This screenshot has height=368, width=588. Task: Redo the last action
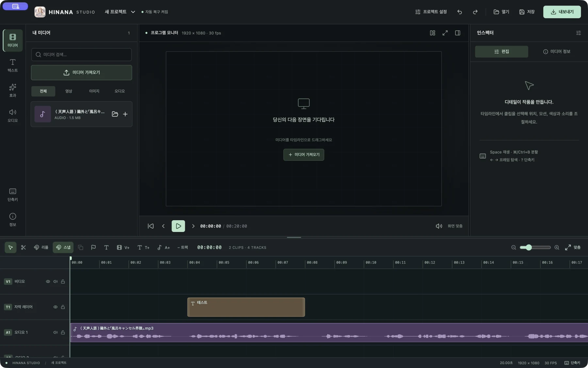(475, 12)
